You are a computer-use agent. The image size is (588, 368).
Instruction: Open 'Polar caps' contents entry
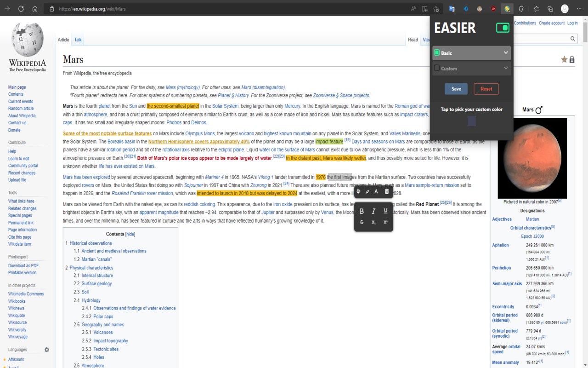click(103, 316)
